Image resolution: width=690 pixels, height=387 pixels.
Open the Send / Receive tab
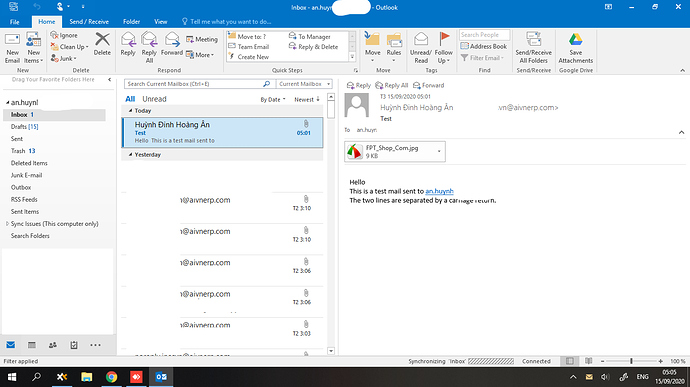(89, 22)
